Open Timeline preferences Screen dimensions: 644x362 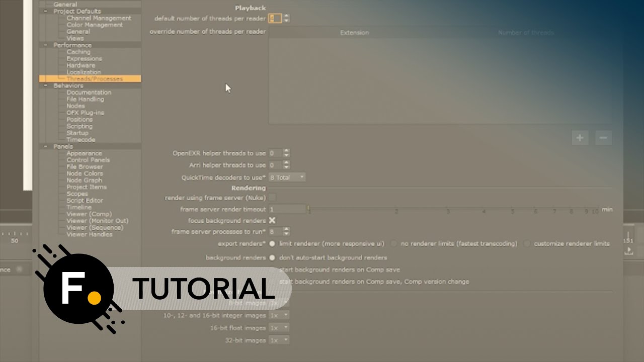pyautogui.click(x=79, y=207)
